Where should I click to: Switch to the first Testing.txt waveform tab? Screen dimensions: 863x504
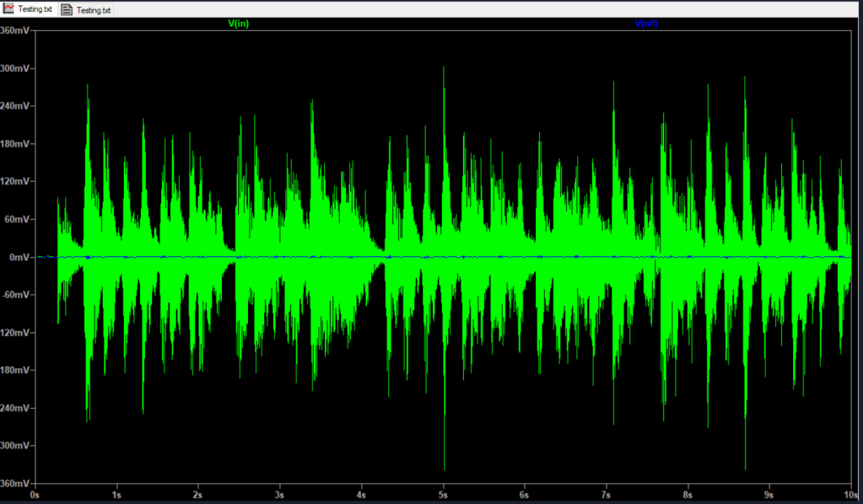point(35,9)
